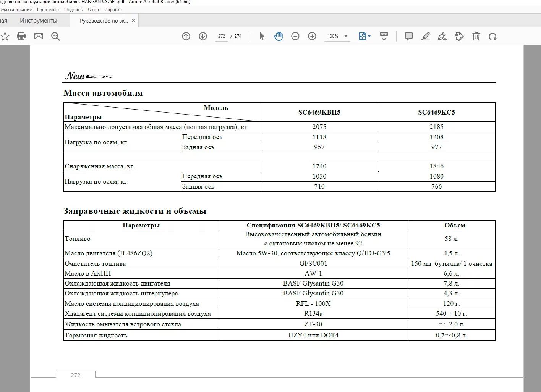Click the 540 ± 10 г. volume cell
Screen dimensions: 541x392
pyautogui.click(x=452, y=313)
